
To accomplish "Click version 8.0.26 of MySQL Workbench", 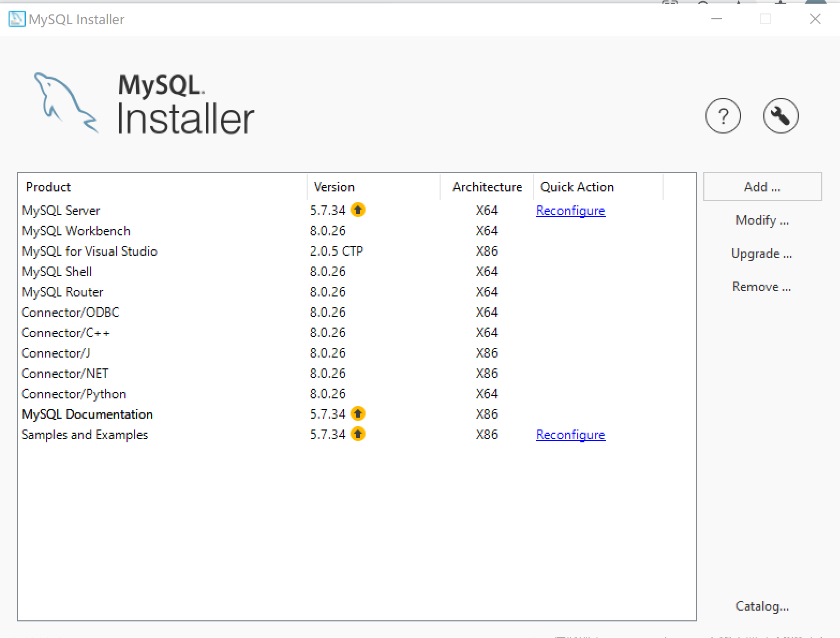I will 328,231.
